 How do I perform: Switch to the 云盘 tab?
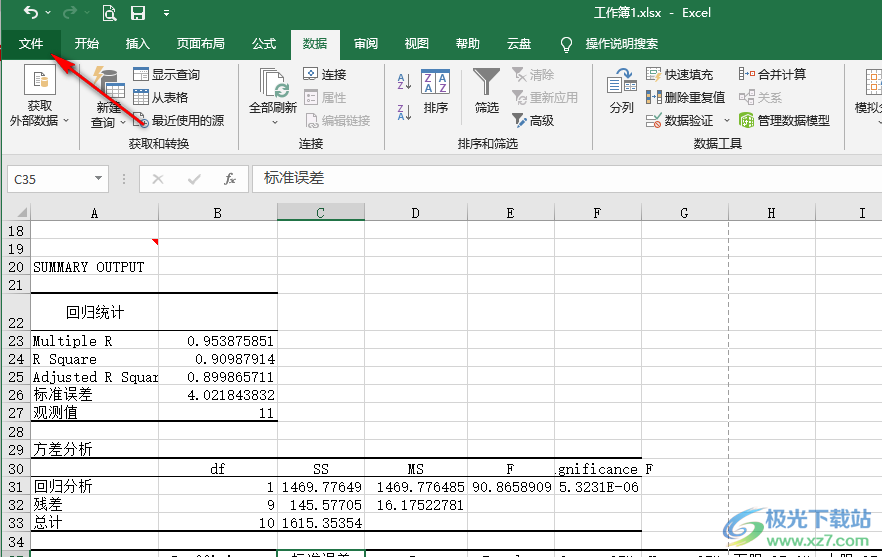pos(519,44)
